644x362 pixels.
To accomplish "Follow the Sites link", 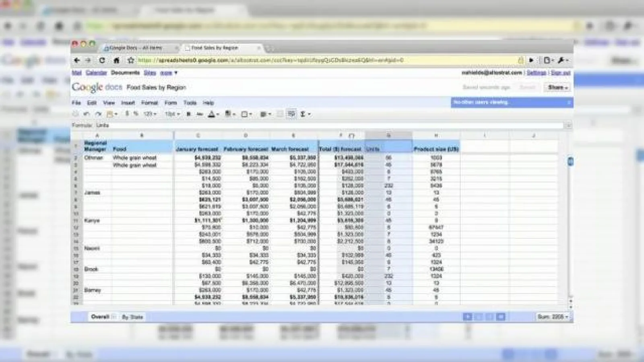I will click(150, 73).
